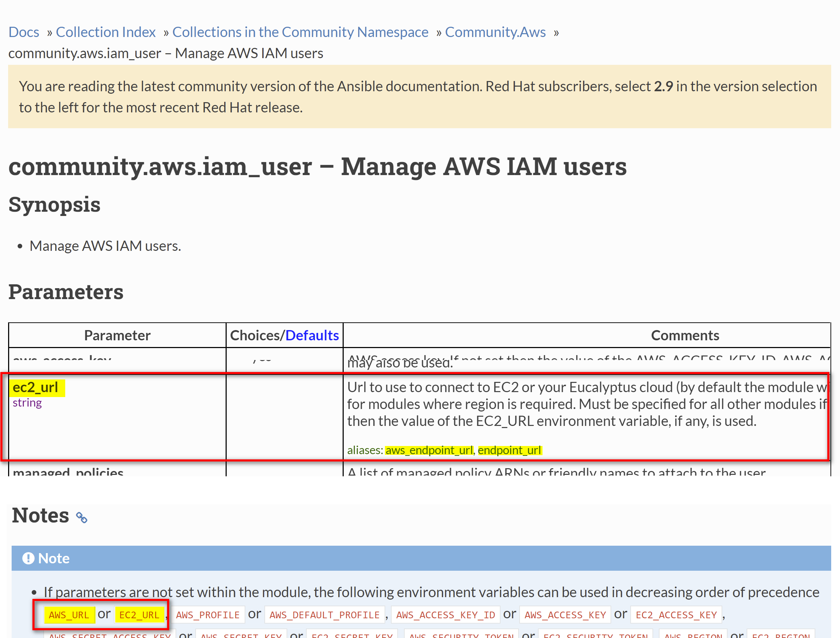
Task: Go to Collection Index breadcrumb
Action: (x=106, y=32)
